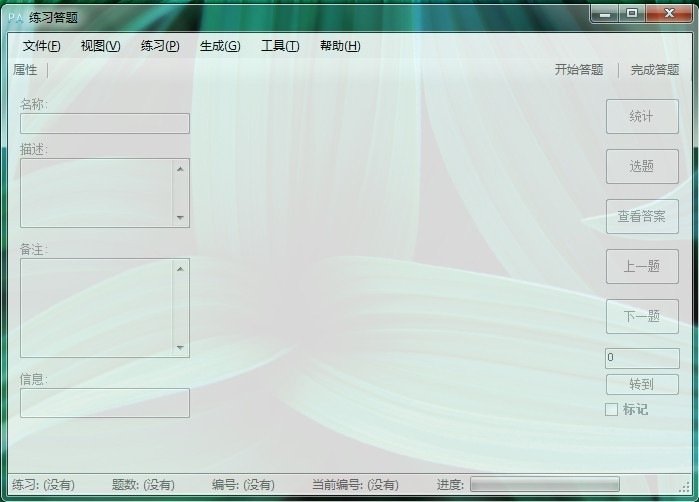Click the up arrow of 描述 scrollbar
The width and height of the screenshot is (699, 502).
pos(180,169)
